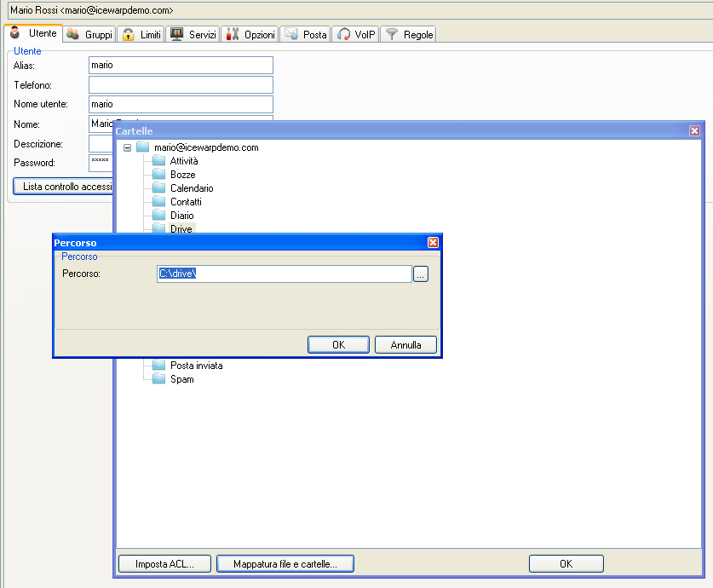The image size is (713, 588).
Task: Open the Limiti tab
Action: 141,35
